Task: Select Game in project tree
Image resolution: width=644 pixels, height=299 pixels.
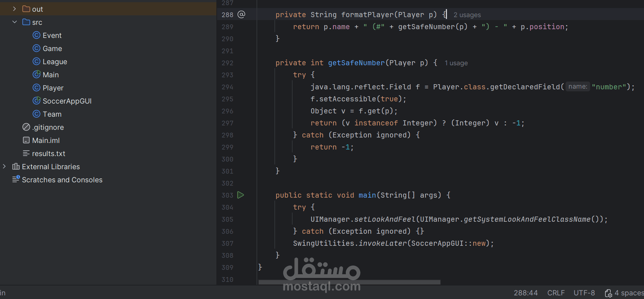Action: 52,48
